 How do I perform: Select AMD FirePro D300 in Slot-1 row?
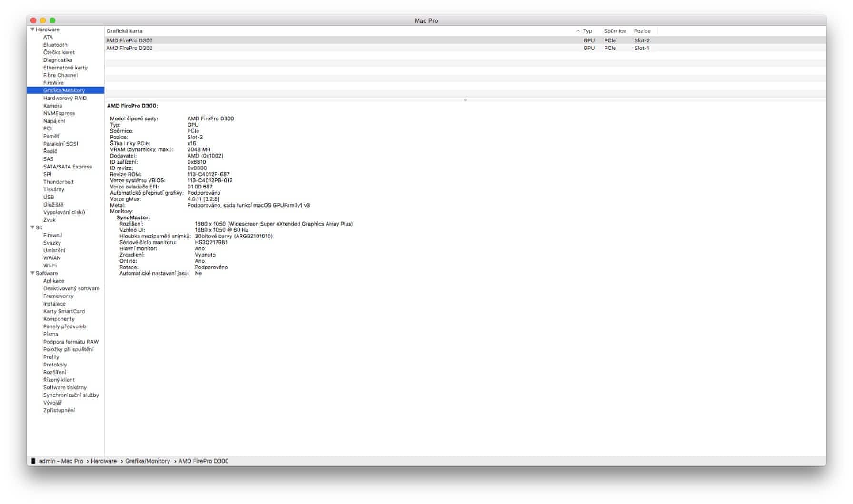pos(466,48)
